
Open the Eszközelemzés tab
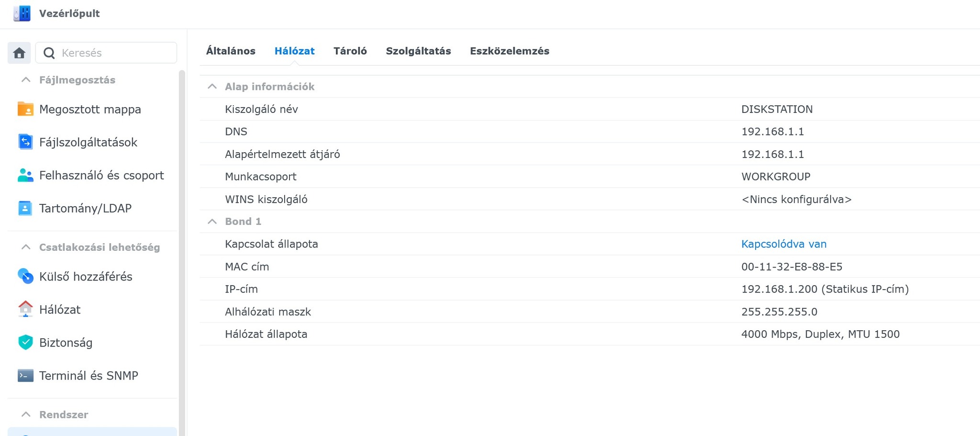pos(510,51)
